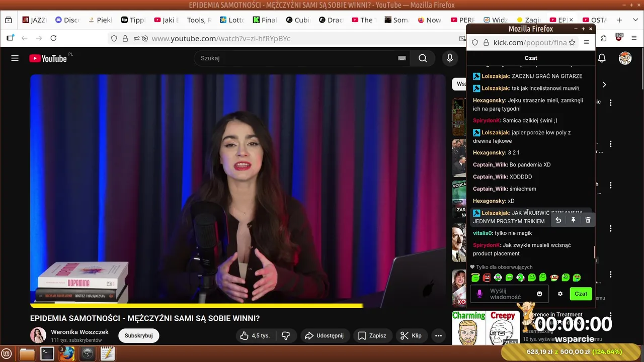The height and width of the screenshot is (362, 644).
Task: Like the video with 4,5 tys.
Action: tap(255, 336)
